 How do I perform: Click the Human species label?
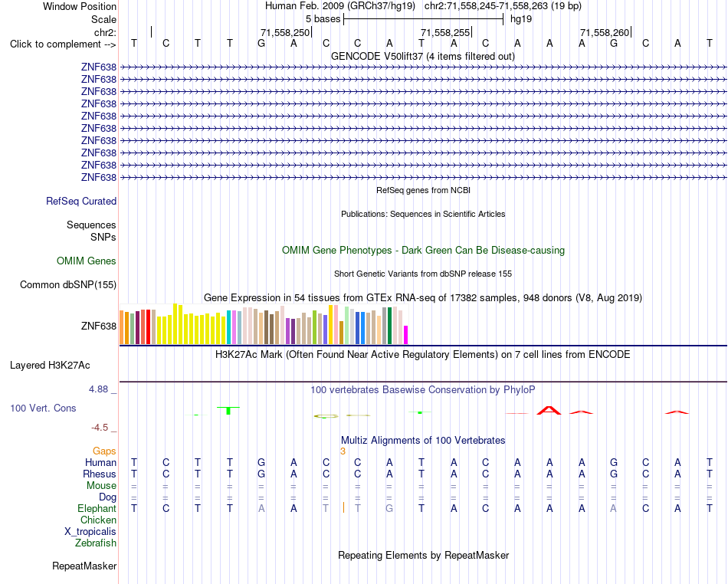[100, 462]
